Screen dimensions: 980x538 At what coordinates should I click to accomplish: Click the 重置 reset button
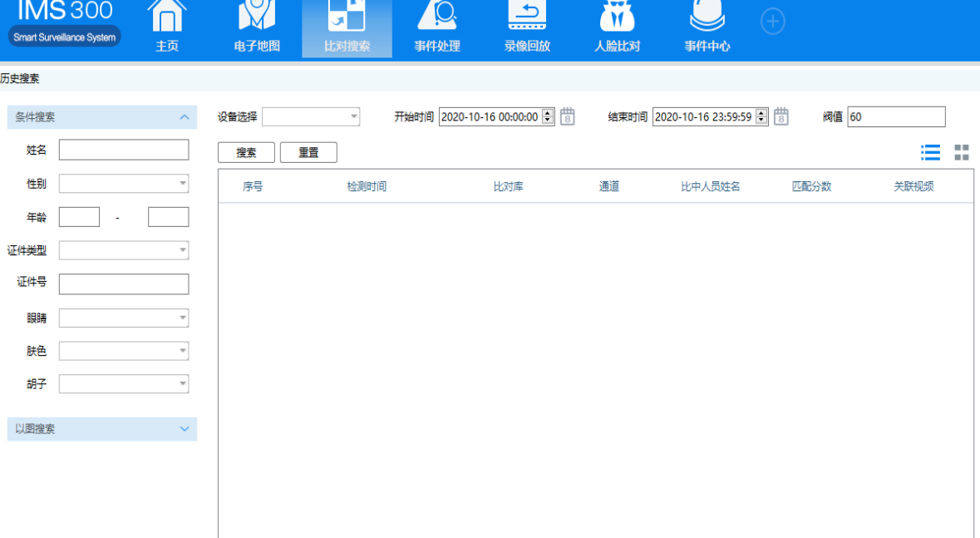click(x=308, y=152)
